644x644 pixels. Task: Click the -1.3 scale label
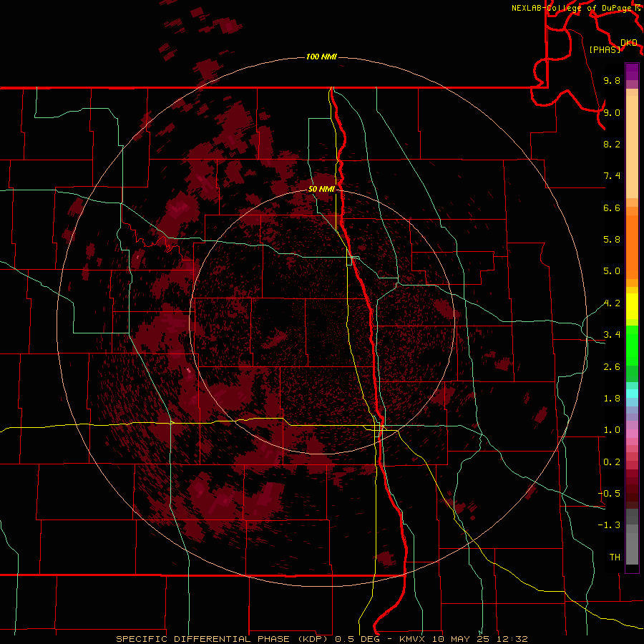(609, 525)
